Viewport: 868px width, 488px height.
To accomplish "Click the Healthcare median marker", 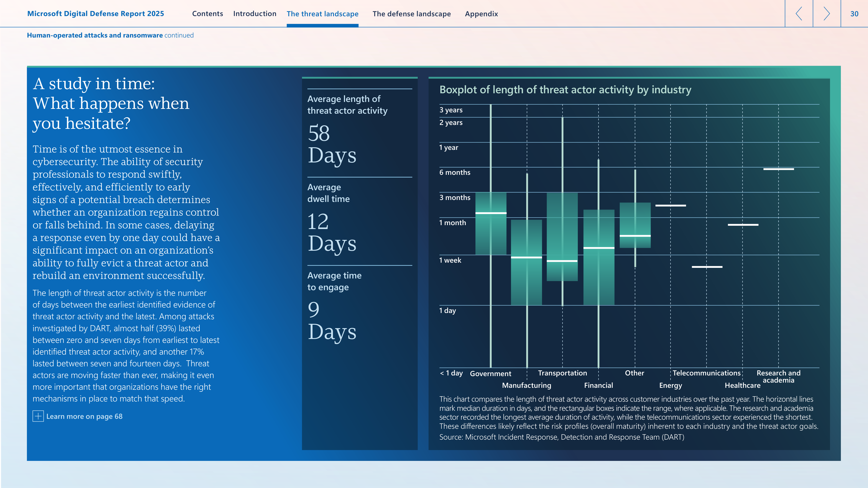I will 743,225.
